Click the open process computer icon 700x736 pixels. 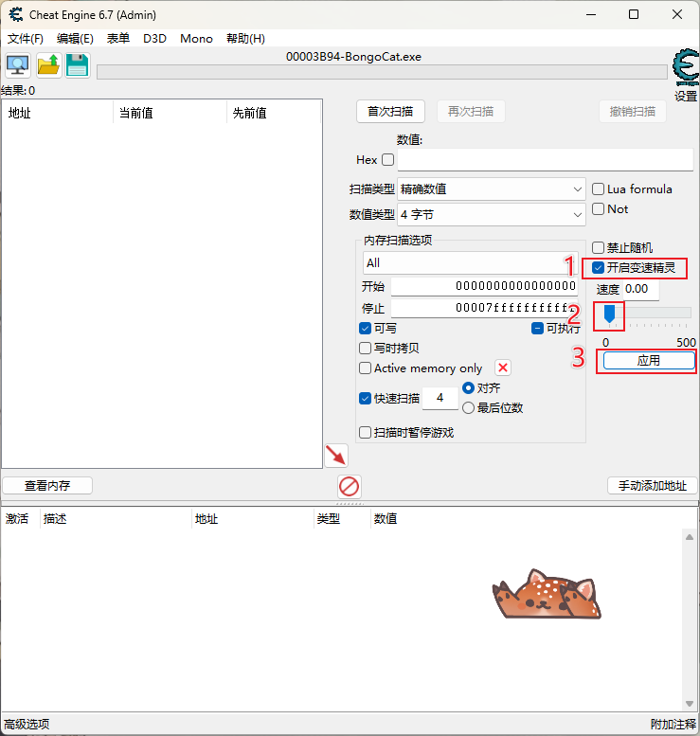click(18, 65)
